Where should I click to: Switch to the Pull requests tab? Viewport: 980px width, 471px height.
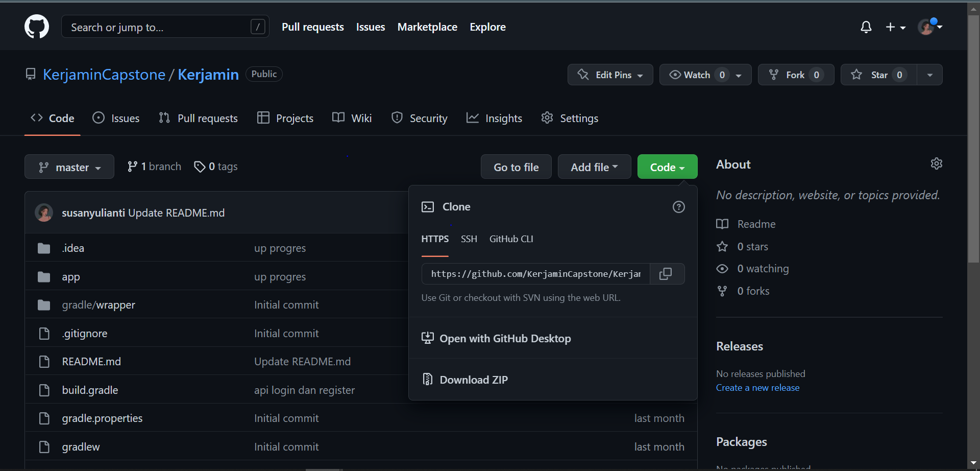coord(198,118)
